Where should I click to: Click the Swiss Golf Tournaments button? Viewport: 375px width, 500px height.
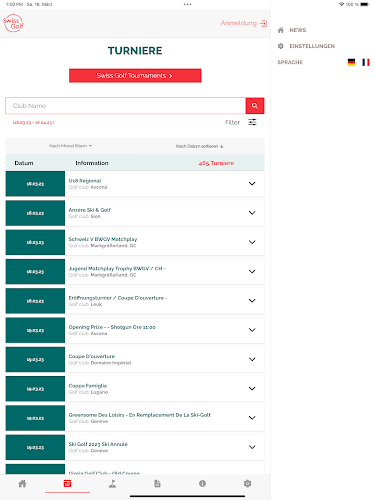tap(135, 76)
